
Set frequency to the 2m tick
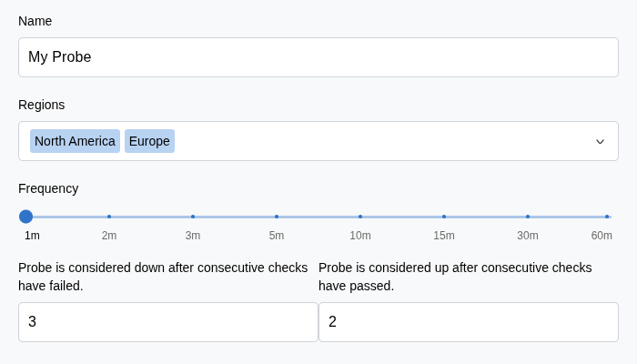click(109, 217)
